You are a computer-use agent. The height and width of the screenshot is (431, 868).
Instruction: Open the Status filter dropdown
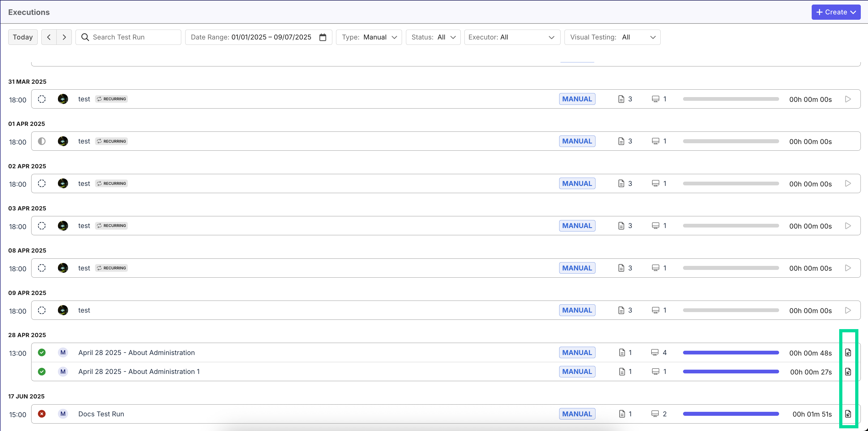[x=433, y=37]
